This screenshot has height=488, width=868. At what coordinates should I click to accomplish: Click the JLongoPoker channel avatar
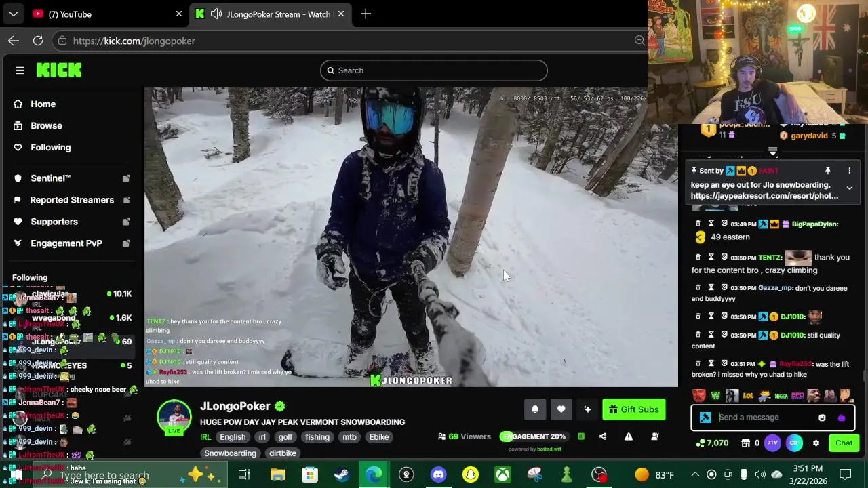coord(174,418)
